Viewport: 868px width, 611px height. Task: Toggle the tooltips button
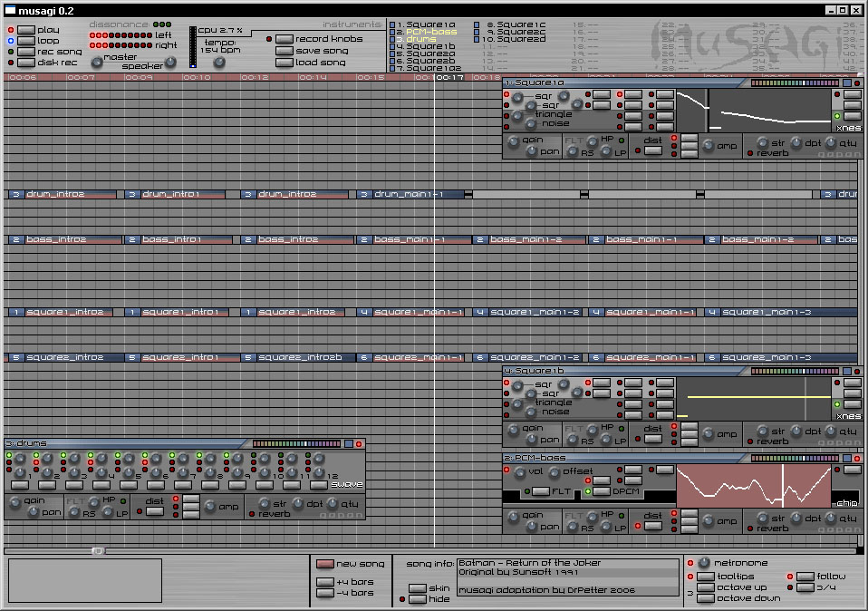point(706,577)
